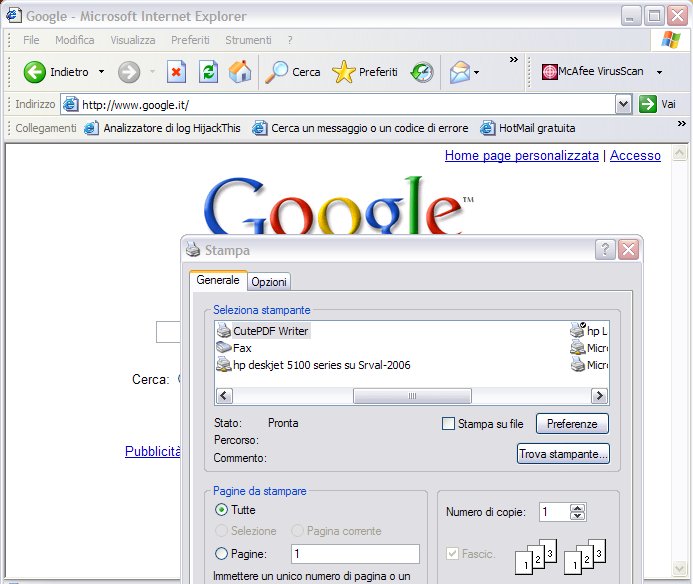Click the red Stop loading icon
The image size is (693, 584).
tap(177, 72)
